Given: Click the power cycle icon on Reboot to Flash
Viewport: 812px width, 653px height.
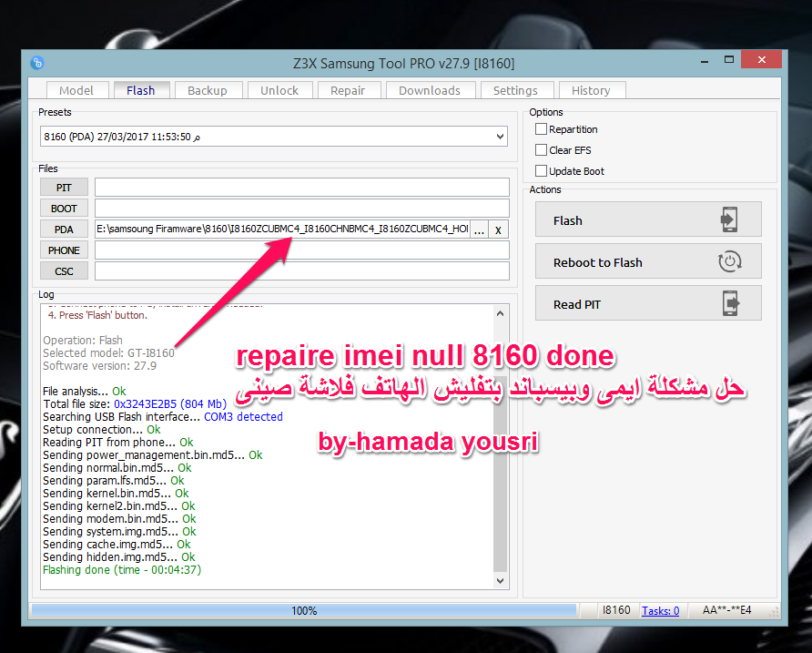Looking at the screenshot, I should point(730,261).
